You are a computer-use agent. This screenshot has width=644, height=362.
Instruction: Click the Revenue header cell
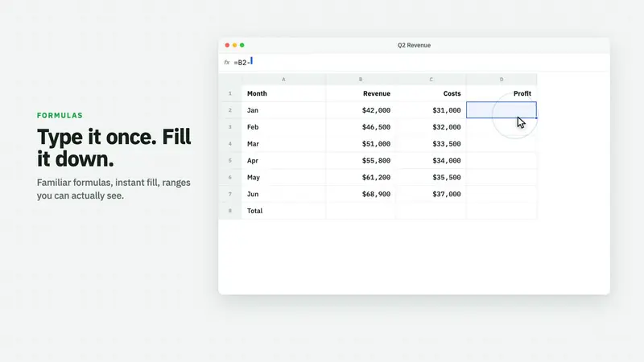[x=361, y=93]
